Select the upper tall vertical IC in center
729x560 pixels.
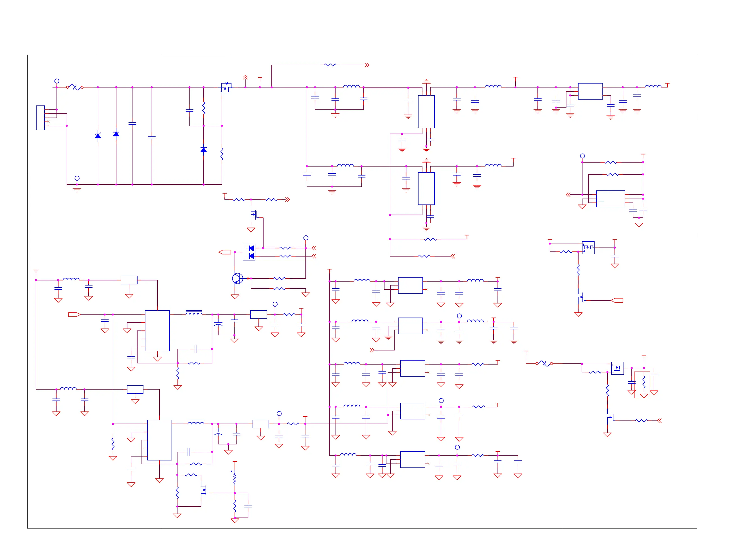[426, 112]
